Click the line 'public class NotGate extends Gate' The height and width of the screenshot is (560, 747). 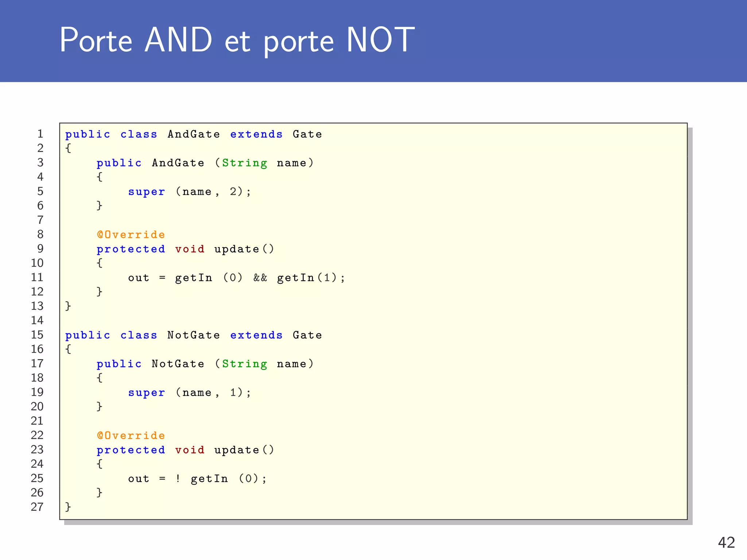click(x=194, y=335)
